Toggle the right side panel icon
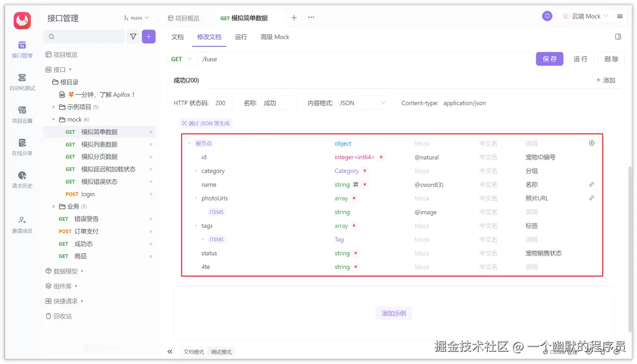The image size is (637, 364). coord(618,37)
